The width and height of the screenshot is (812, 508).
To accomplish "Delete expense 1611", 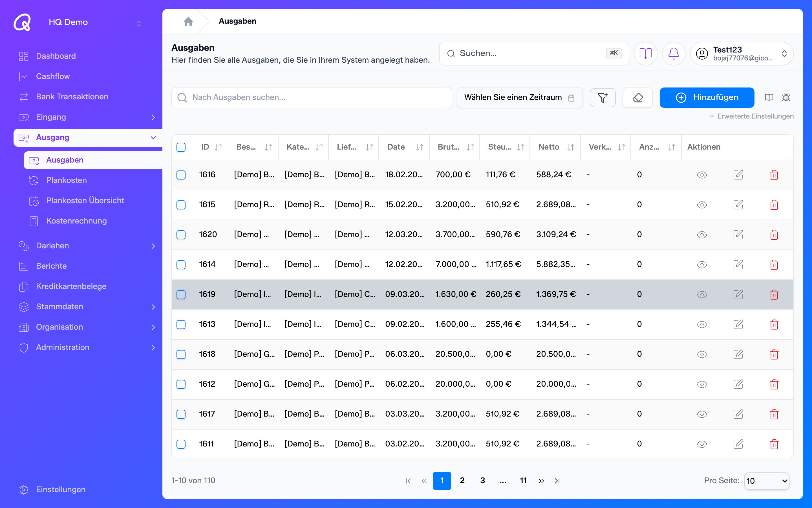I will [x=774, y=444].
